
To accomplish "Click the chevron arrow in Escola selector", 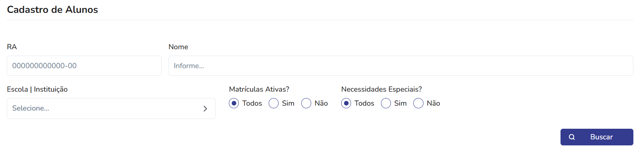I will coord(205,109).
